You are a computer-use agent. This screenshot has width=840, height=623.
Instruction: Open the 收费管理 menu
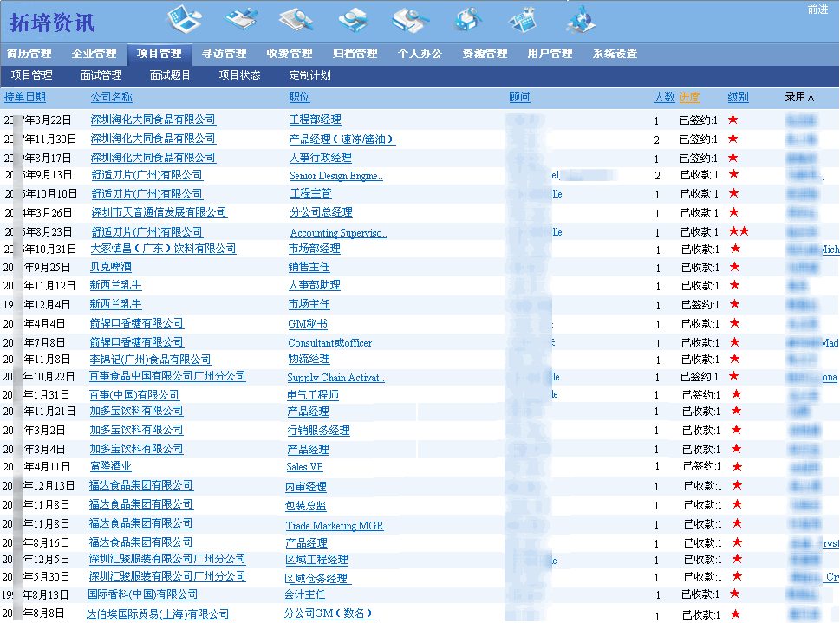pyautogui.click(x=290, y=54)
